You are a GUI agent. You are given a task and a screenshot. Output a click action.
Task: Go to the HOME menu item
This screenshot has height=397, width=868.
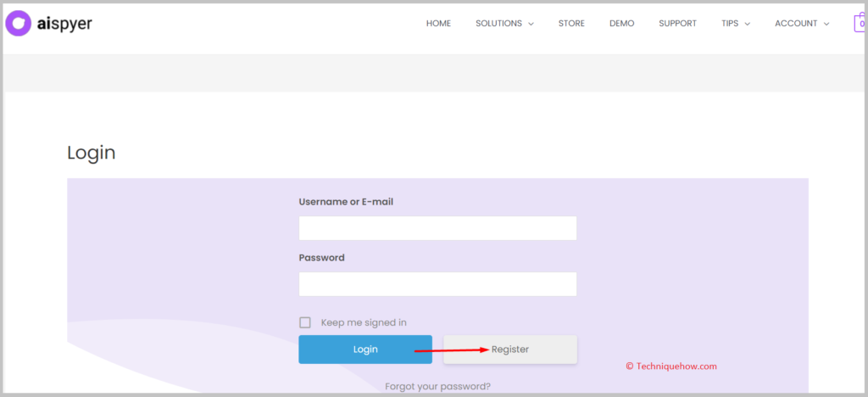[438, 23]
